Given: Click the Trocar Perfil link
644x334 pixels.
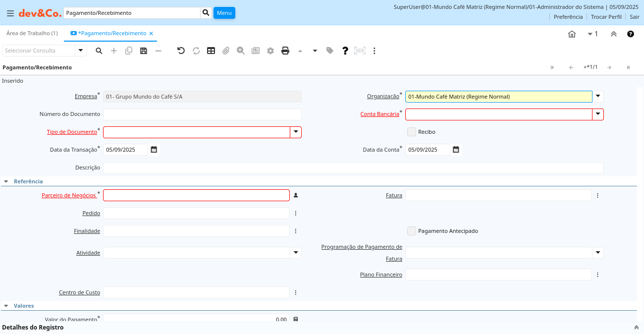Looking at the screenshot, I should (606, 17).
